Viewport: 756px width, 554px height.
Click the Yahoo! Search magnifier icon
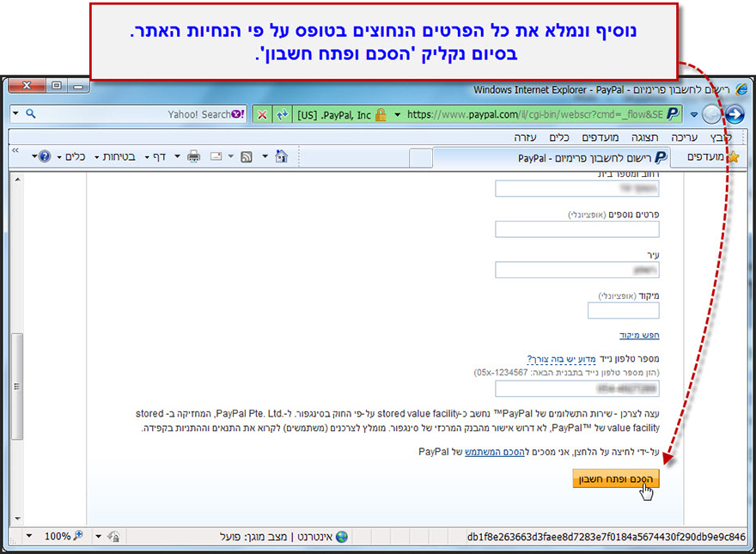coord(31,113)
